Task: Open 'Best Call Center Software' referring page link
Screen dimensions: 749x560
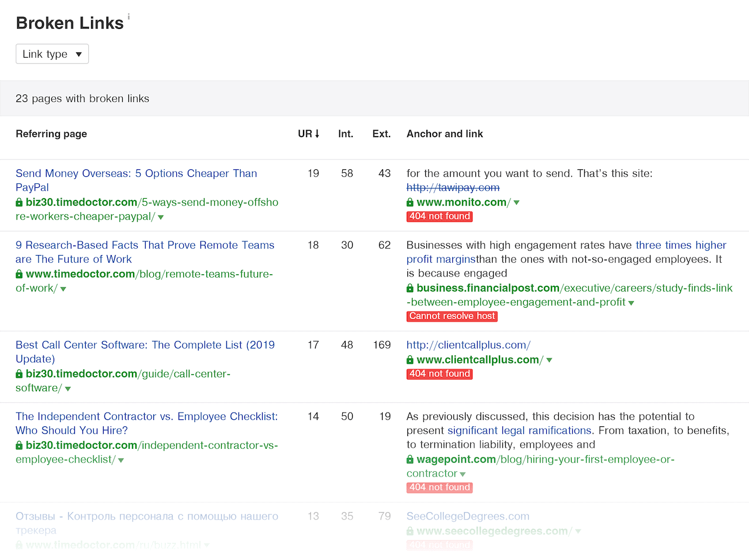Action: 145,351
